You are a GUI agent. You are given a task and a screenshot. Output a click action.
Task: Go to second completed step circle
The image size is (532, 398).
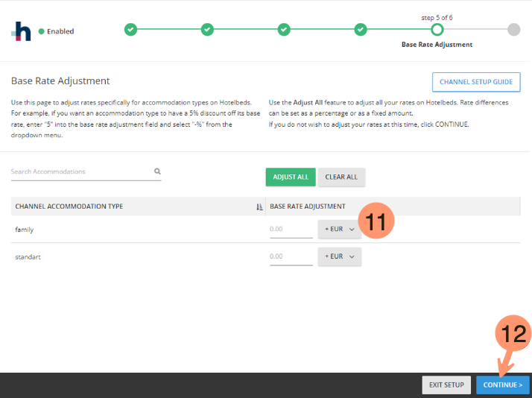pos(207,30)
